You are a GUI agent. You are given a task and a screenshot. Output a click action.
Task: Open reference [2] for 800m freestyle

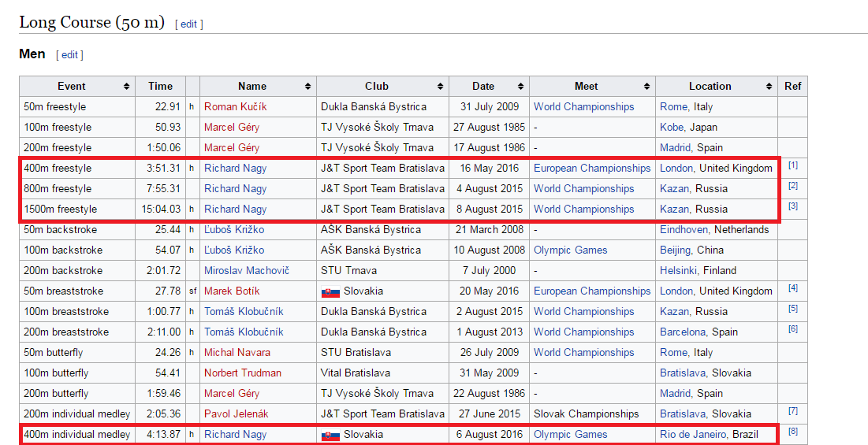[x=793, y=186]
